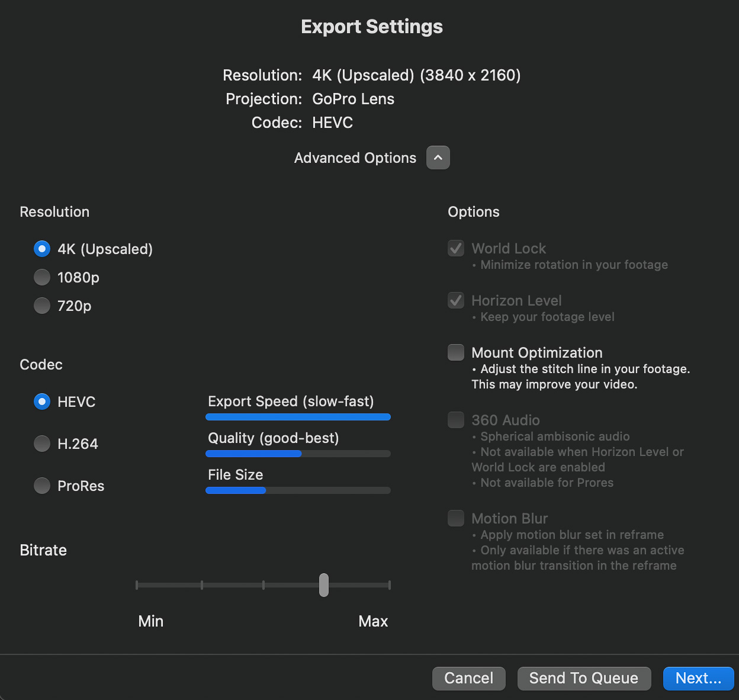Click the 360 Audio checkbox

pyautogui.click(x=456, y=420)
